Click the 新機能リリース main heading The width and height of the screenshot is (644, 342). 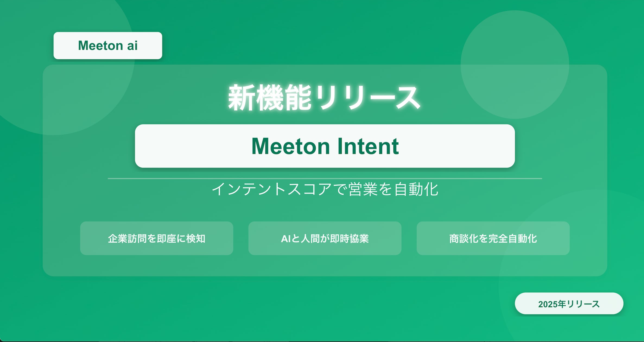325,98
